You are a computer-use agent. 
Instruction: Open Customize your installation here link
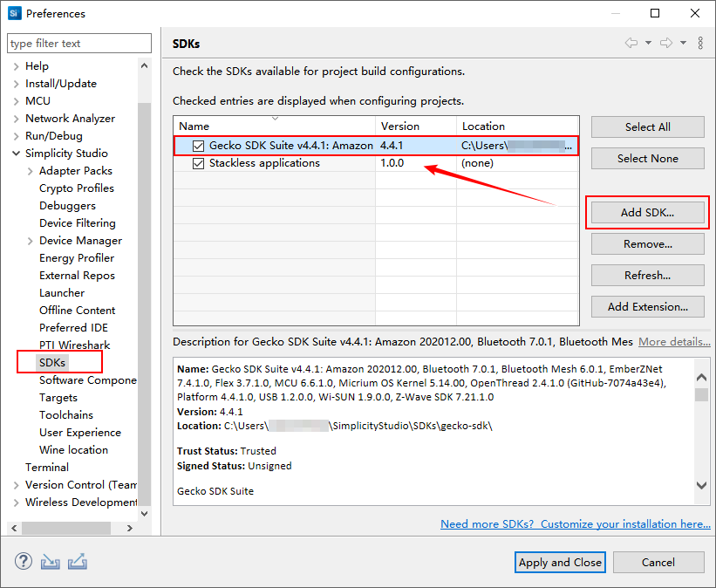point(576,524)
